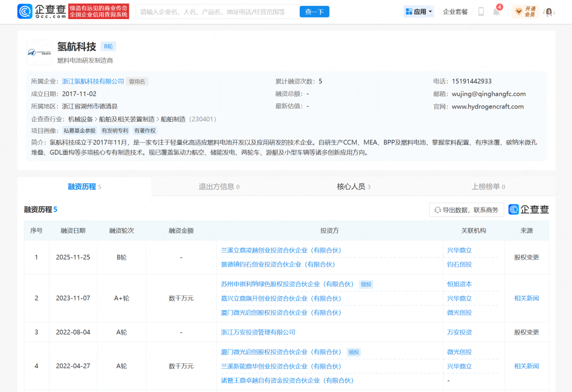Viewport: 572px width, 392px height.
Task: Click the 氢航科技 company logo thumbnail
Action: click(39, 52)
